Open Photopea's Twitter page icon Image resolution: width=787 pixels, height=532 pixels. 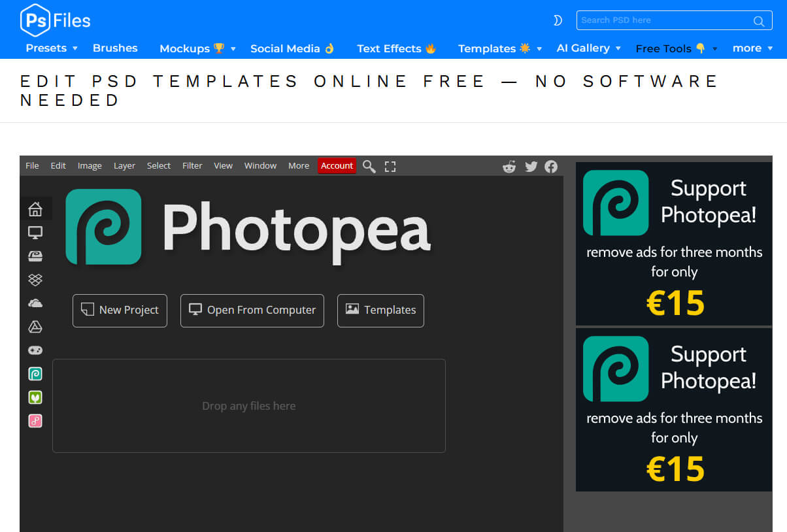point(531,167)
